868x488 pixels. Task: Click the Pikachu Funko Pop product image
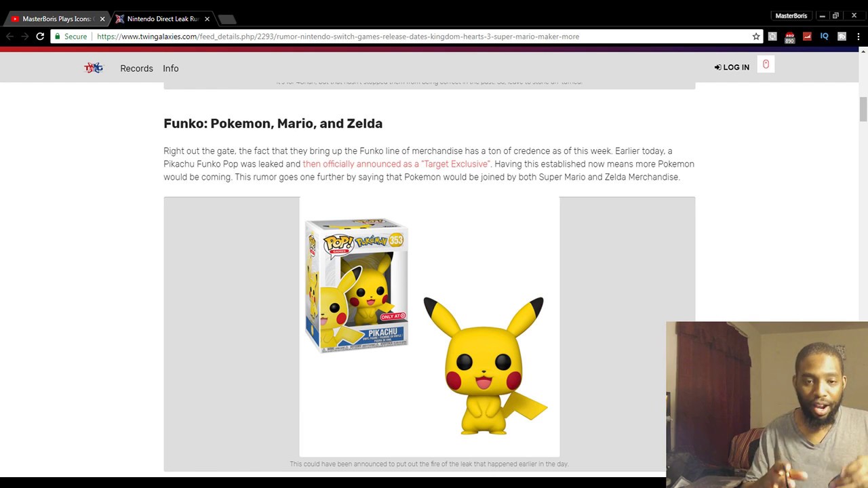(x=429, y=327)
